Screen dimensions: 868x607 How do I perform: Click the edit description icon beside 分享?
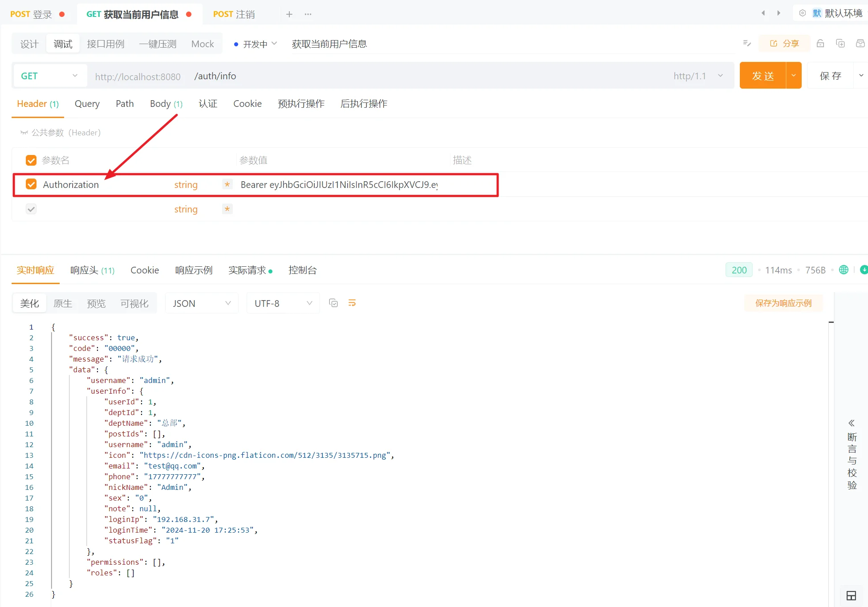pyautogui.click(x=747, y=43)
